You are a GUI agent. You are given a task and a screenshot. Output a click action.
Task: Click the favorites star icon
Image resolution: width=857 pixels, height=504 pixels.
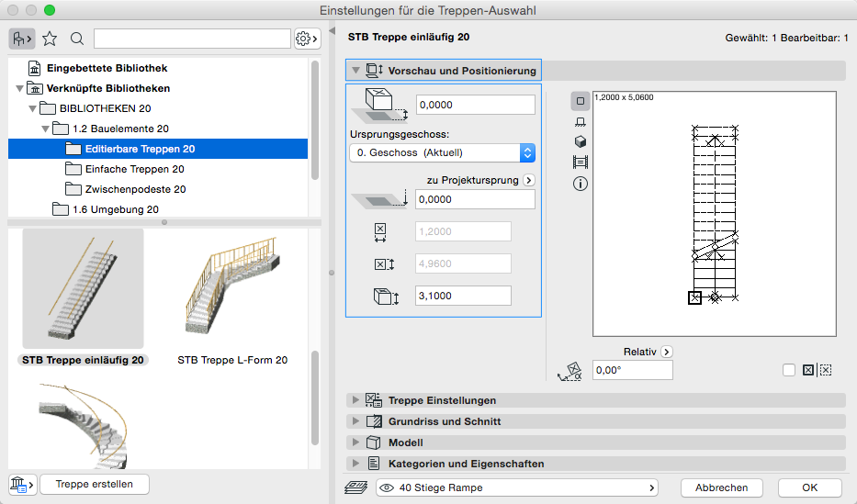[50, 39]
